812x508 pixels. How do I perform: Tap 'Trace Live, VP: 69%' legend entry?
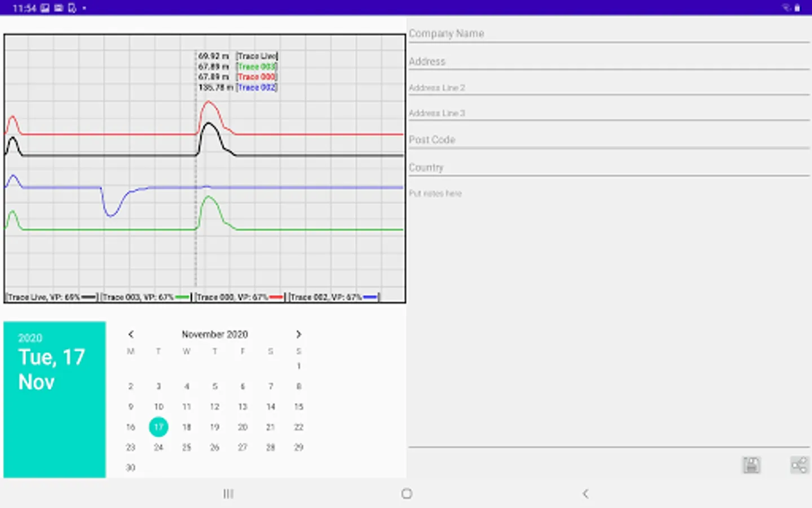pyautogui.click(x=52, y=297)
